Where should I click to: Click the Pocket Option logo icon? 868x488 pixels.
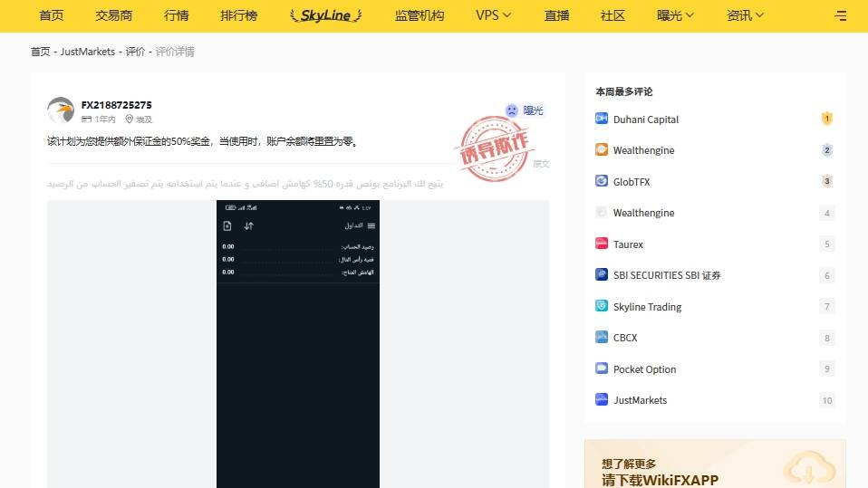coord(602,368)
